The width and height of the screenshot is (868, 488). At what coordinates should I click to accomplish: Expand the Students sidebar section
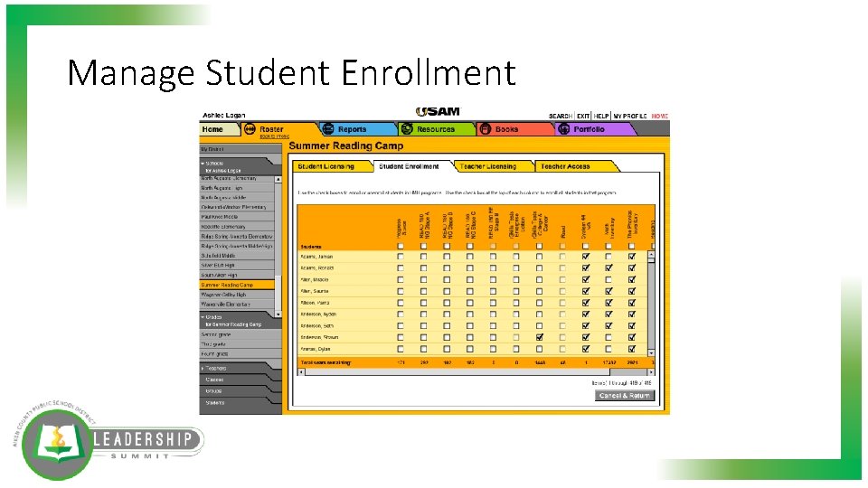click(x=215, y=403)
